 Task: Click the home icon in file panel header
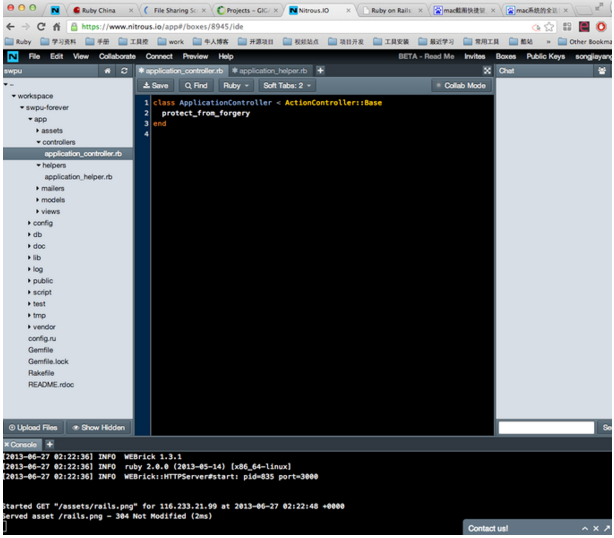click(x=108, y=71)
